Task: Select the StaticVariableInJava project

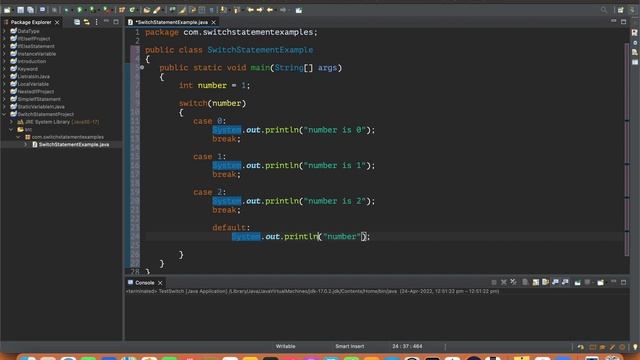Action: (x=41, y=107)
